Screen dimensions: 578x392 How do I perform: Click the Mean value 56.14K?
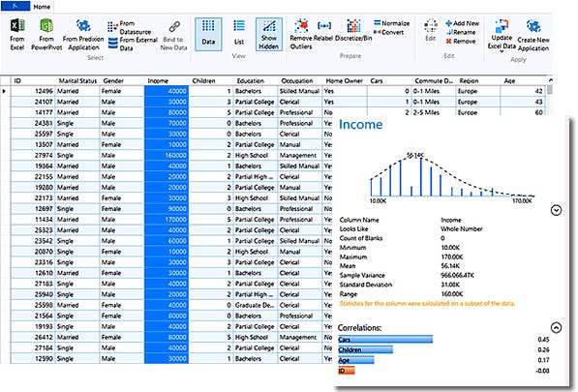[x=450, y=265]
